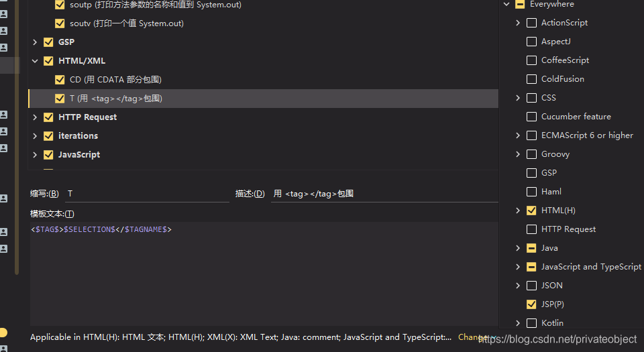Expand the GSP template group
Screen dimensions: 644x352
pos(35,42)
